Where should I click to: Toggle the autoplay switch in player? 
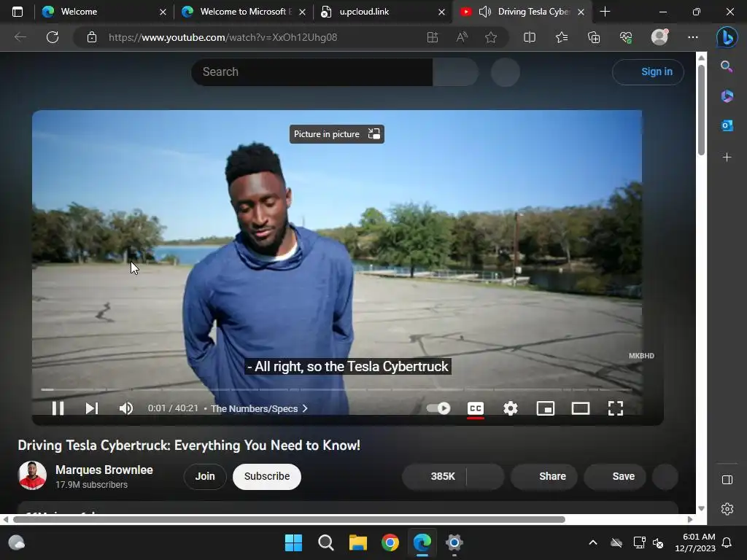point(438,408)
